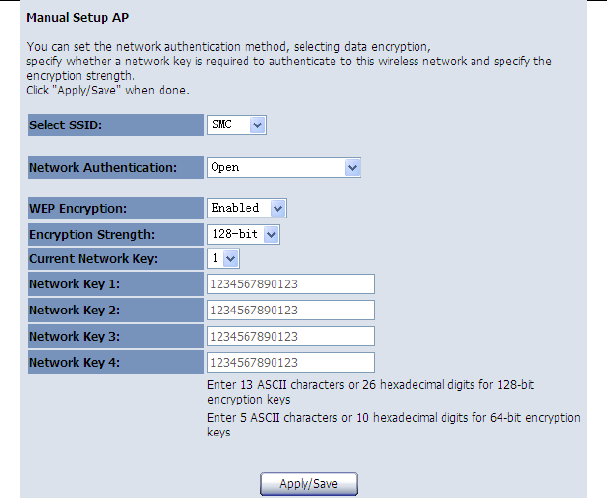The height and width of the screenshot is (498, 607).
Task: Open the WEP Encryption dropdown
Action: [247, 208]
